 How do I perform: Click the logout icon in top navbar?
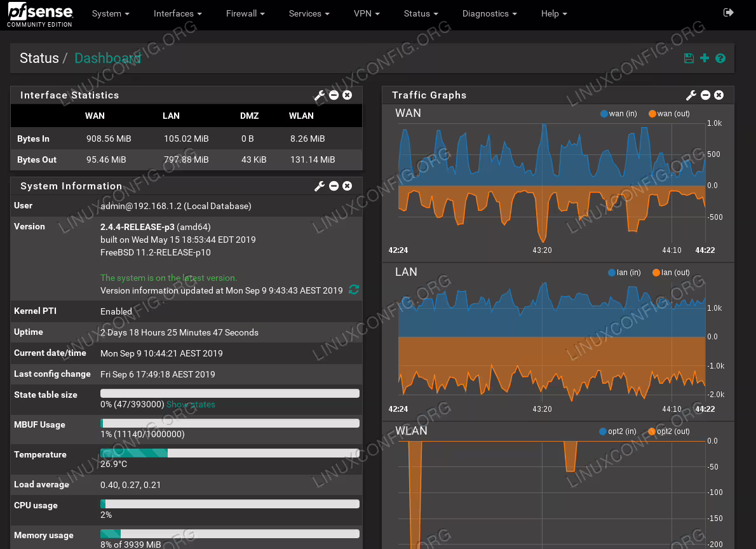click(728, 13)
